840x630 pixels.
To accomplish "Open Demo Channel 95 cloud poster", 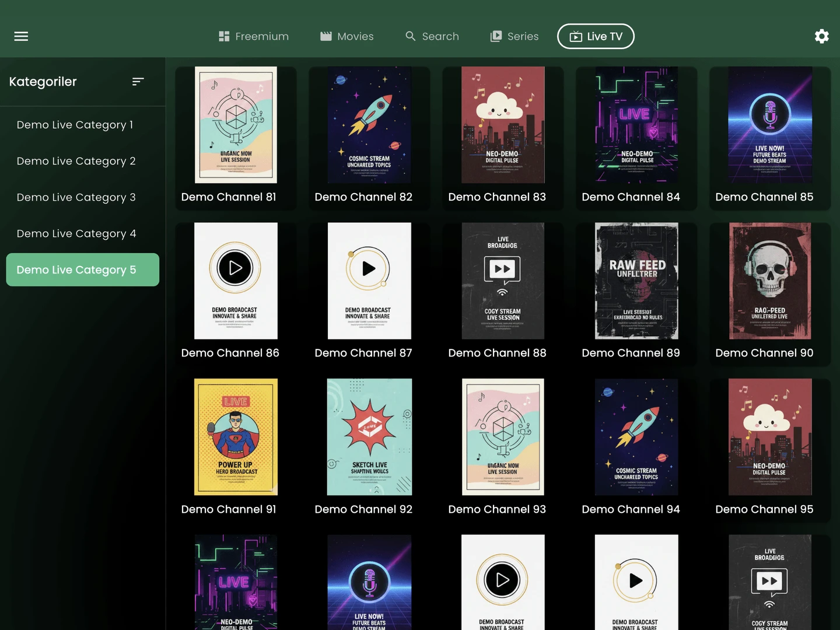I will (x=770, y=437).
